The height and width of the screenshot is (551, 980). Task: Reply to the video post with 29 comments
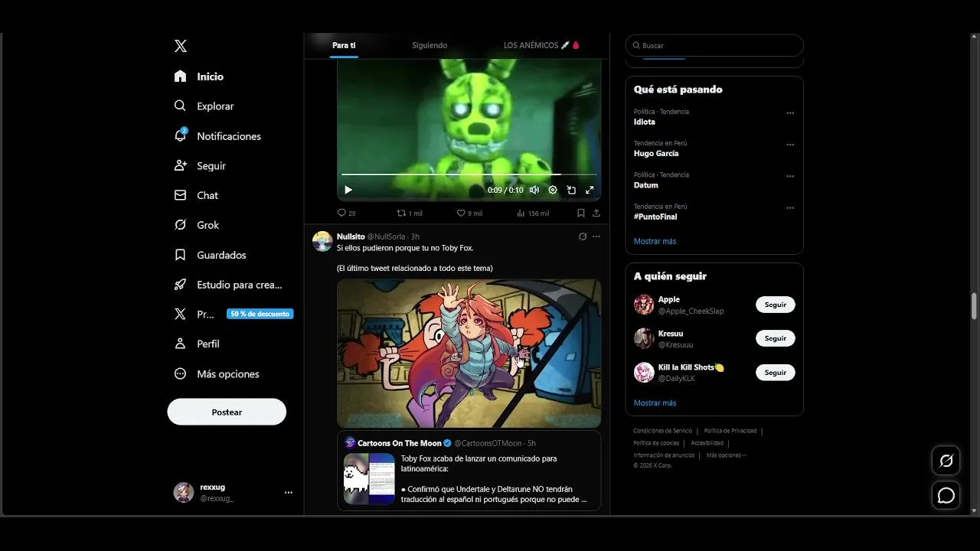pyautogui.click(x=347, y=213)
